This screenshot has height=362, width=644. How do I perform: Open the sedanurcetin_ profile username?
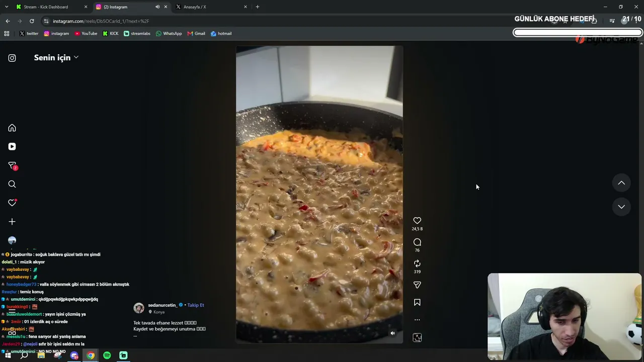[x=163, y=305]
